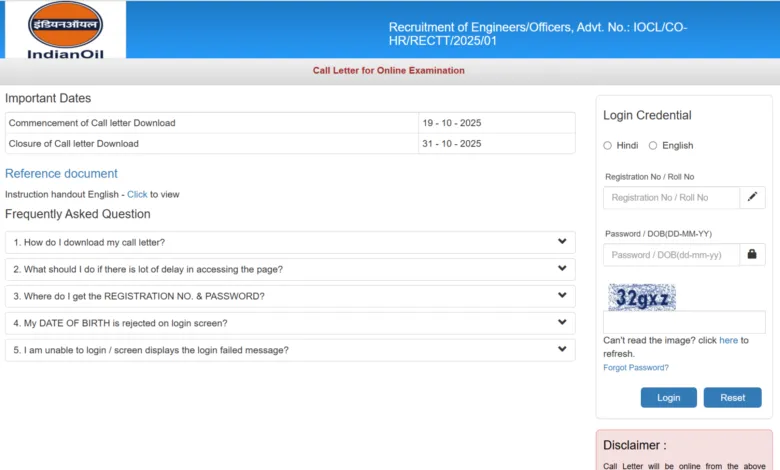Click the 'Call Letter for Online Examination' heading
Screen dimensions: 780x470
coord(389,71)
